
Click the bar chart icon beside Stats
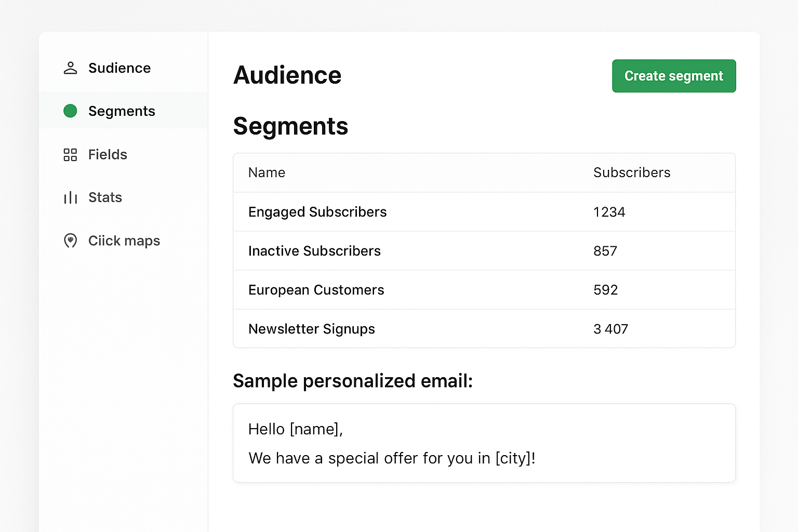(70, 197)
